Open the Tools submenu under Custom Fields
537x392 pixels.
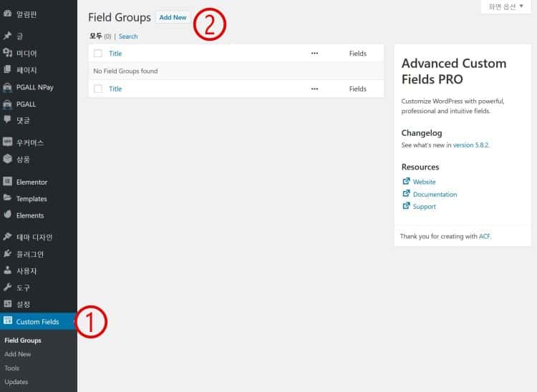pyautogui.click(x=11, y=368)
